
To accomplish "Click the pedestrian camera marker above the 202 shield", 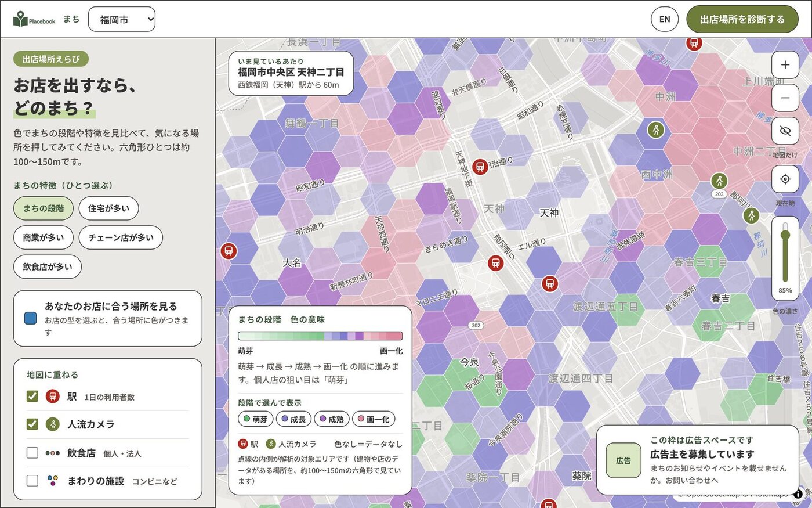I will (719, 181).
